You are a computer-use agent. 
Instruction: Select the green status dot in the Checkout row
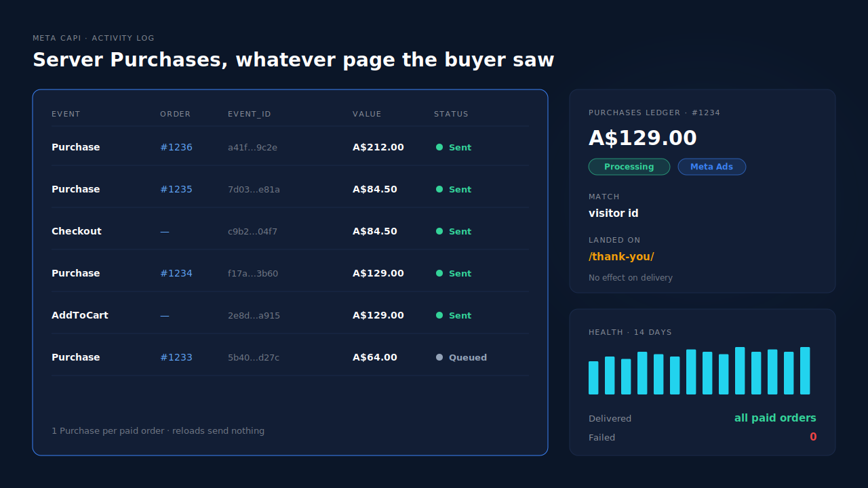click(x=439, y=231)
